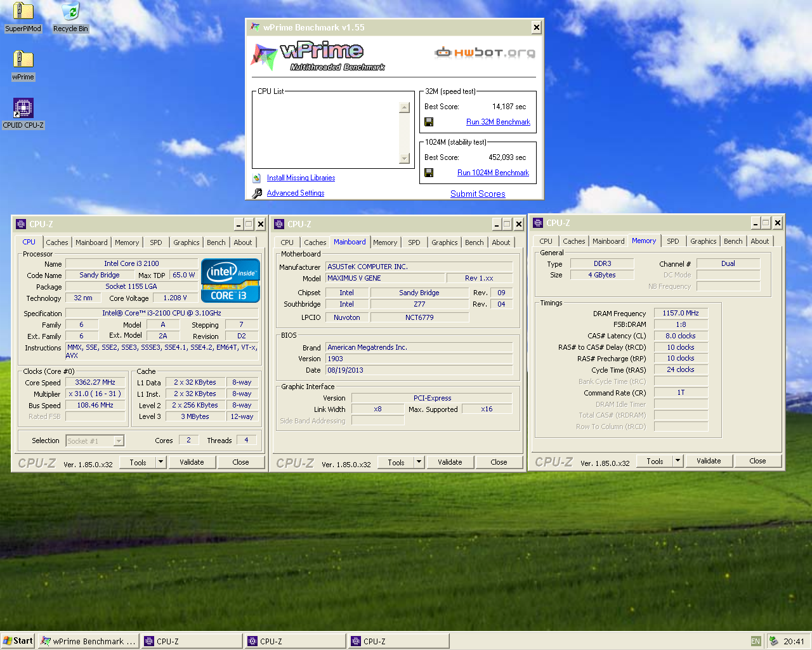The image size is (812, 650).
Task: Click the HWBOT.org logo
Action: pos(485,52)
